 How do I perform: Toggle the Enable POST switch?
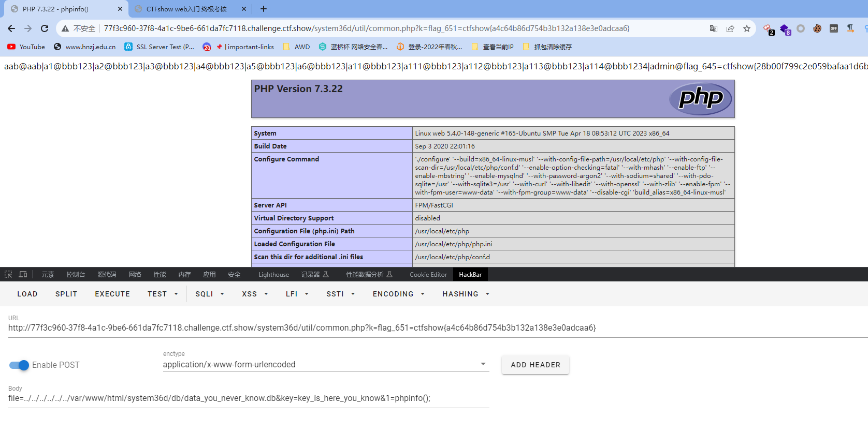(19, 365)
